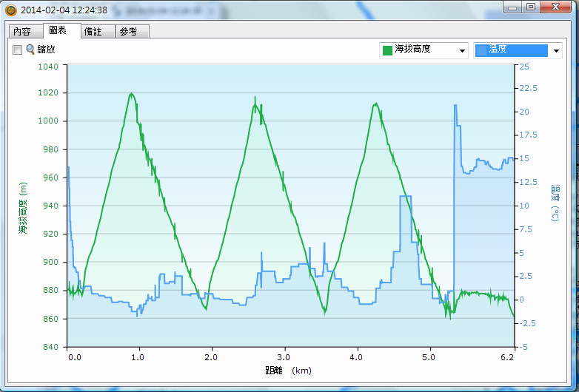Click the tall temperature spike past 5.0 km

[455, 107]
